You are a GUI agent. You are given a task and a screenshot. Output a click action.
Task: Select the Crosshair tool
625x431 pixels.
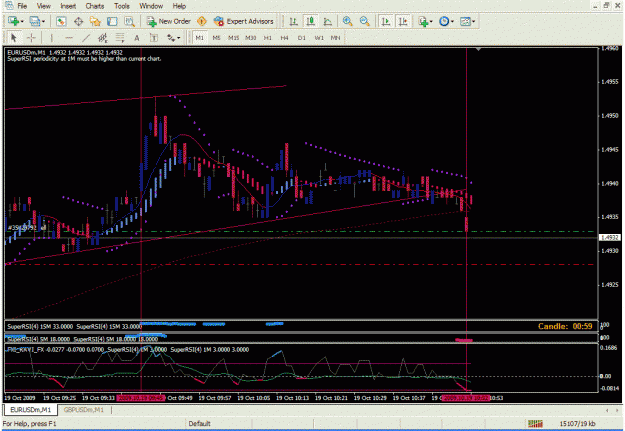(31, 38)
